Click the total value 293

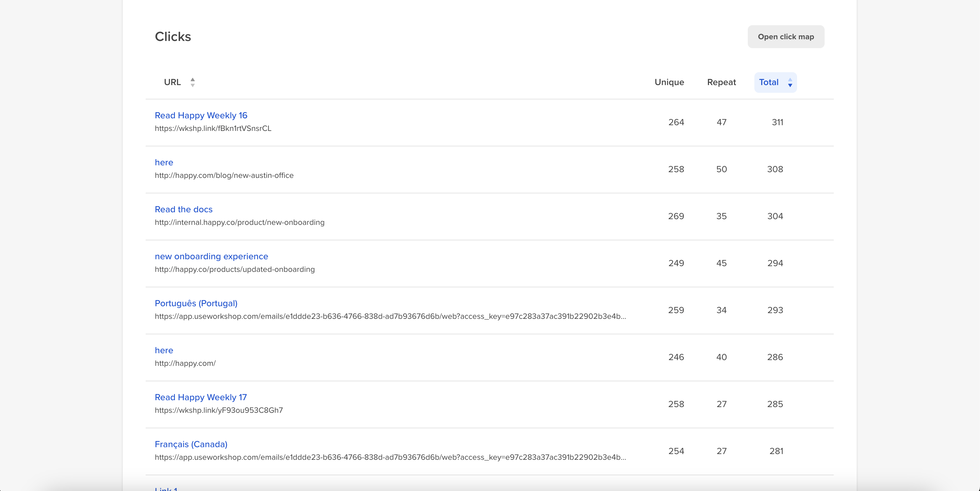(775, 310)
